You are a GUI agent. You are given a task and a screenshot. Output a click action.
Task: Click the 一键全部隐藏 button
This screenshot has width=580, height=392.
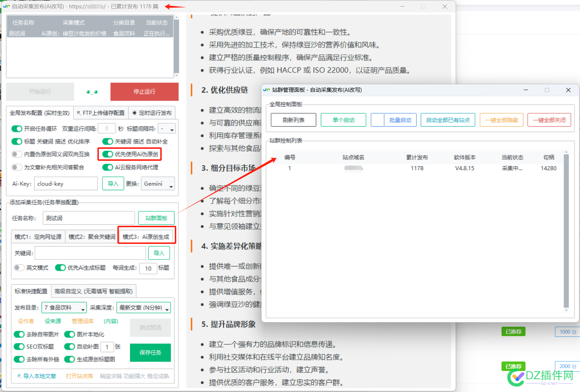(502, 120)
